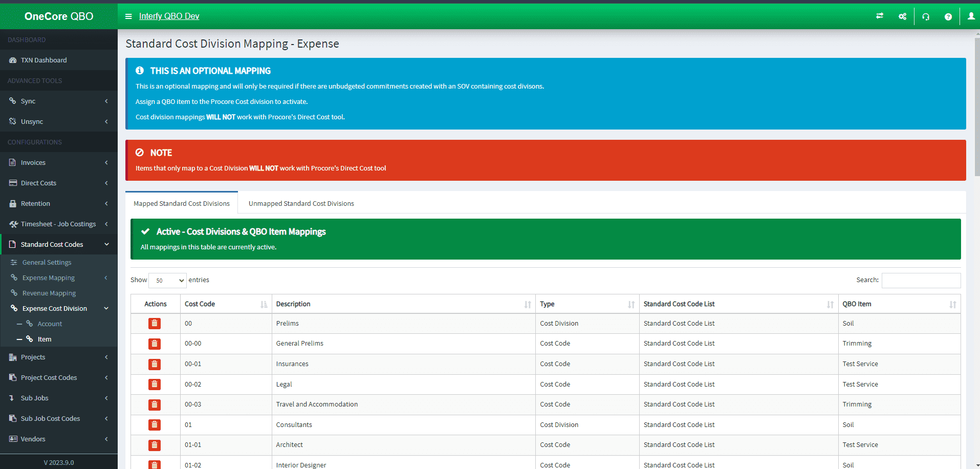Open the help question mark icon
The width and height of the screenshot is (980, 469).
pyautogui.click(x=948, y=16)
